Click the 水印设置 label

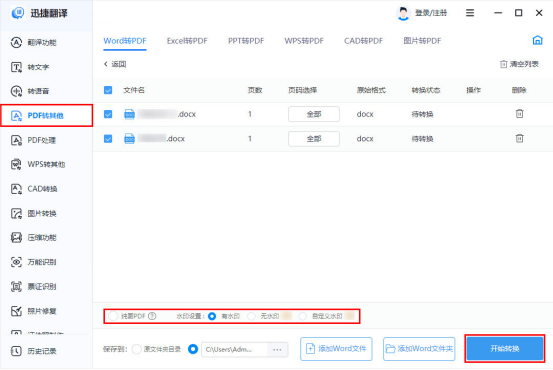[190, 316]
